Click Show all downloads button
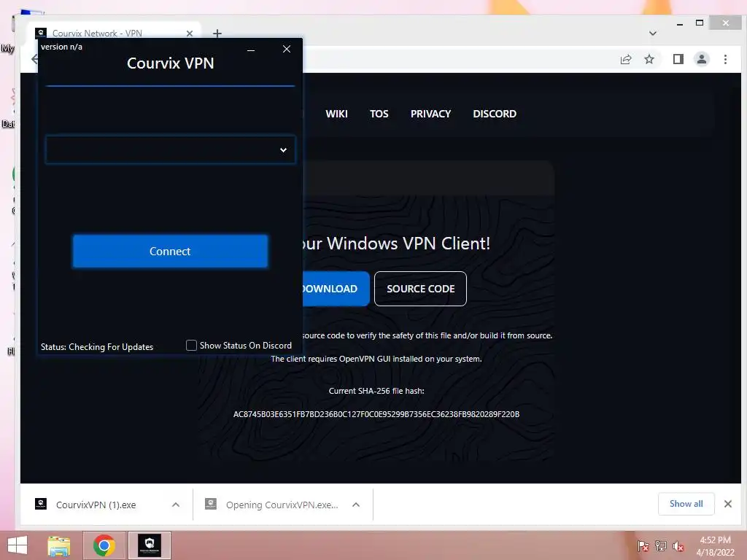This screenshot has width=747, height=560. 686,504
